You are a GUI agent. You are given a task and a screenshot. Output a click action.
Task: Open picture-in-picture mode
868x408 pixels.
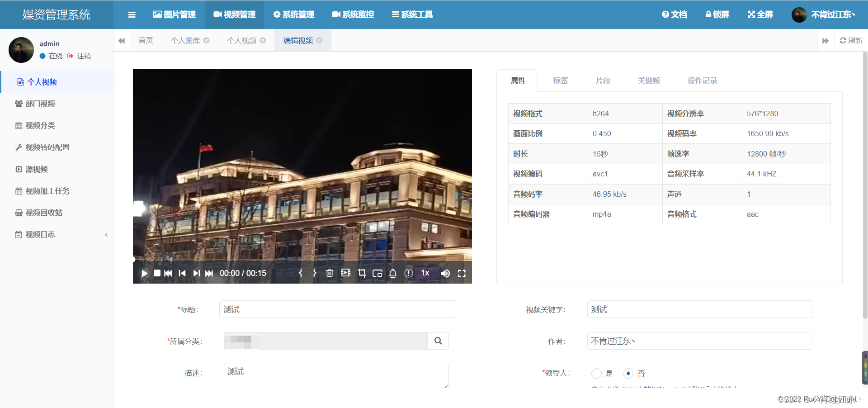point(377,273)
